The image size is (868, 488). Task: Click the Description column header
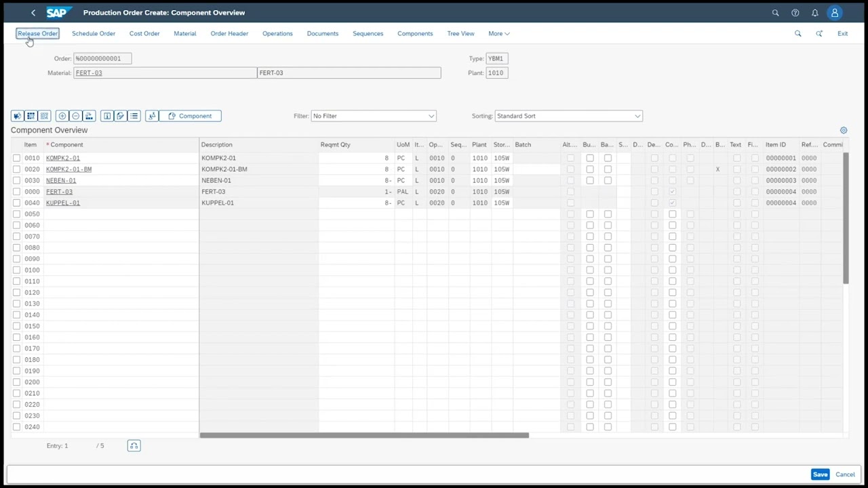217,144
